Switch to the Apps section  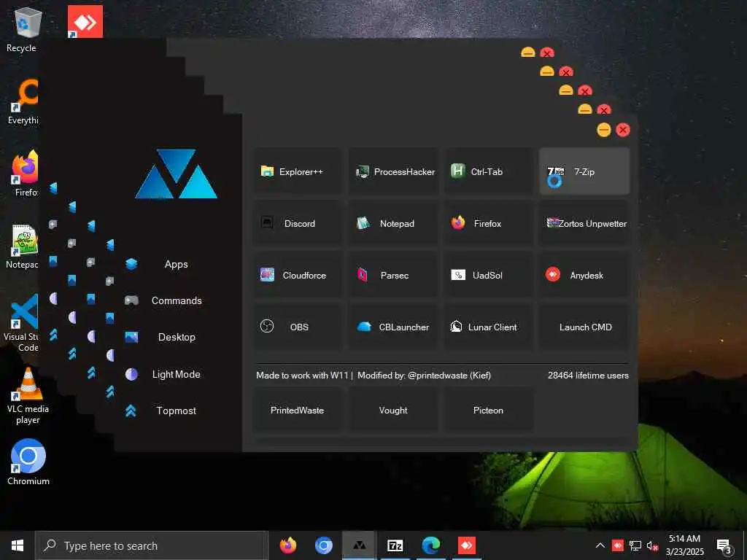click(x=177, y=264)
